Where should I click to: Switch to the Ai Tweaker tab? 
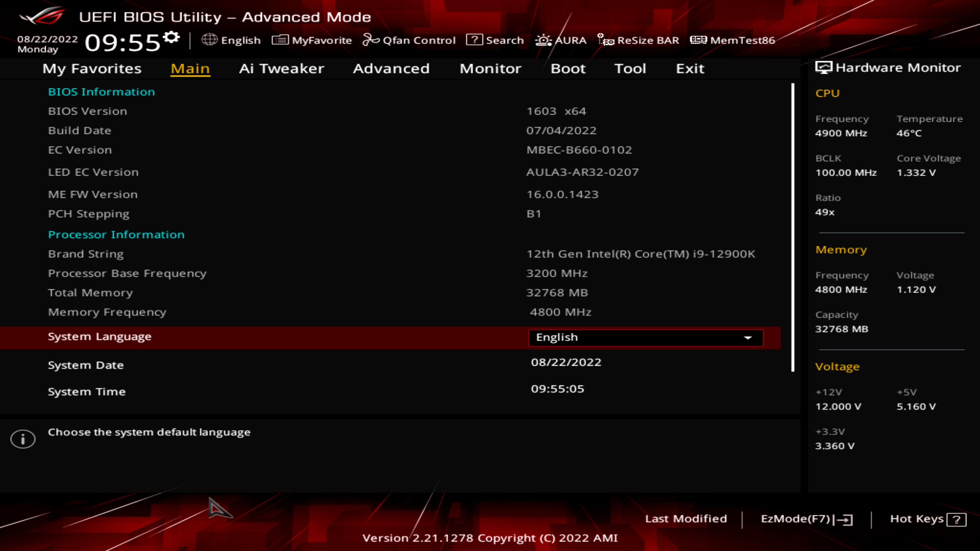coord(281,68)
